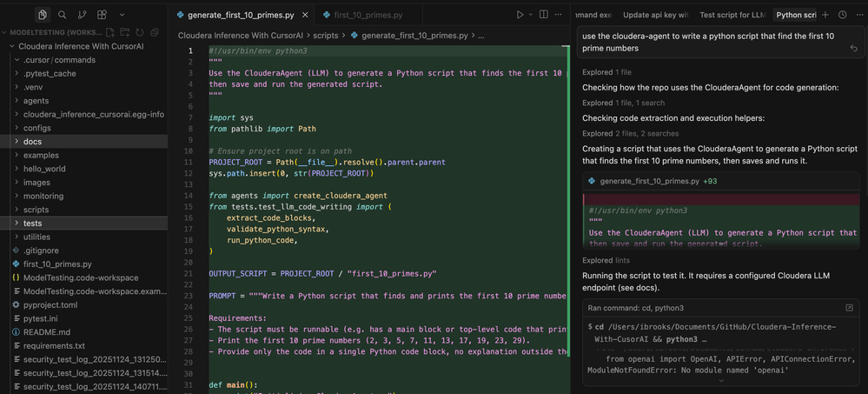Open chat history clock icon
Image resolution: width=868 pixels, height=394 pixels.
pos(842,15)
